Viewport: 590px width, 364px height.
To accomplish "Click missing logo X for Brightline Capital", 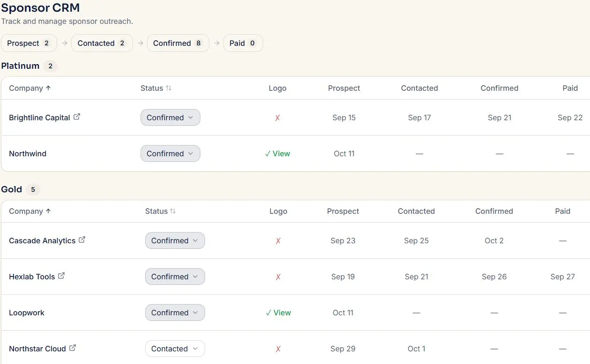I will pos(278,118).
